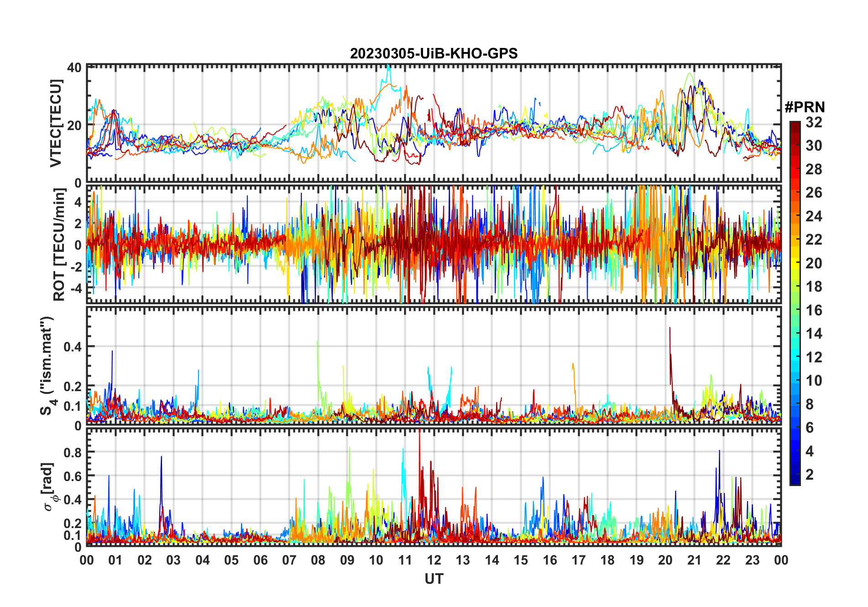Click the σφ axis tick label "0.8"
Screen dimensions: 868x607
pos(73,453)
